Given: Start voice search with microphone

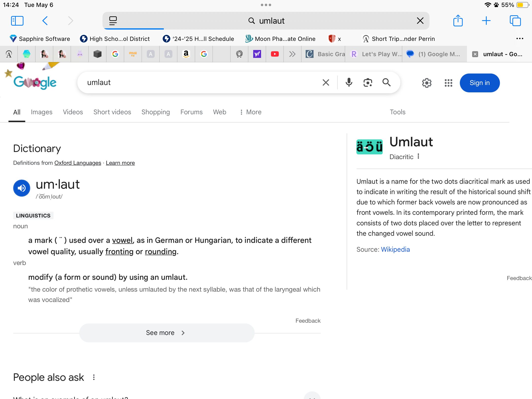Looking at the screenshot, I should 349,83.
